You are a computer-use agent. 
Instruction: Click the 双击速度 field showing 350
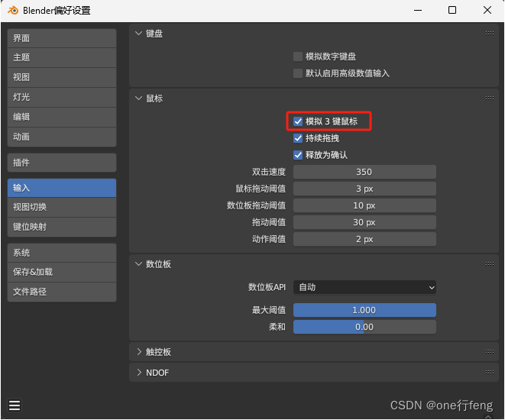click(x=364, y=172)
